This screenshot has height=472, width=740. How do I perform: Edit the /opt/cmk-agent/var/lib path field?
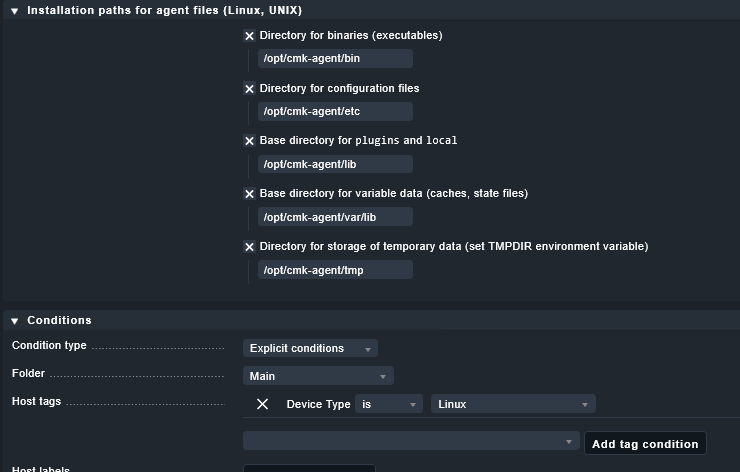pos(335,217)
